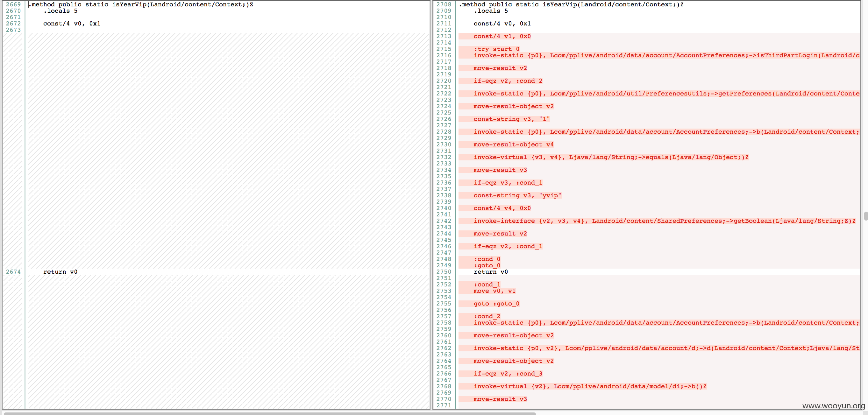868x415 pixels.
Task: Click 'const-string v3, "yvip"' line
Action: point(517,196)
